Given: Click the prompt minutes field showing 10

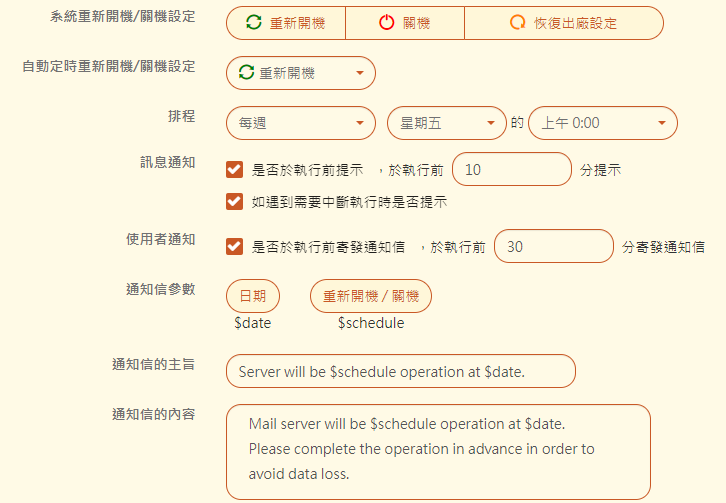Looking at the screenshot, I should point(511,169).
